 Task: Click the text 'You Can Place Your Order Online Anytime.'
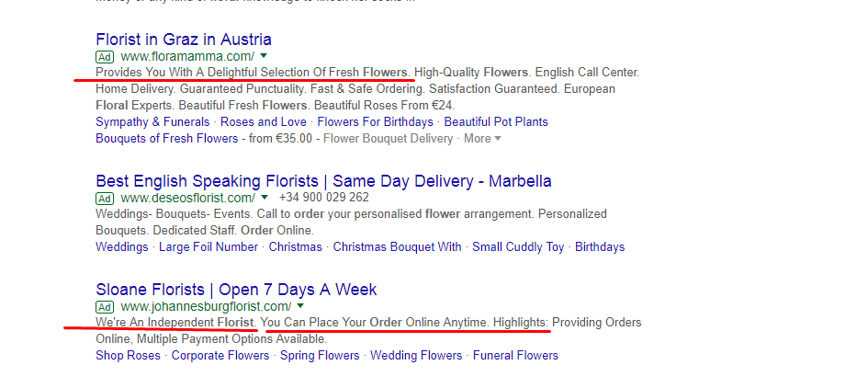point(376,323)
